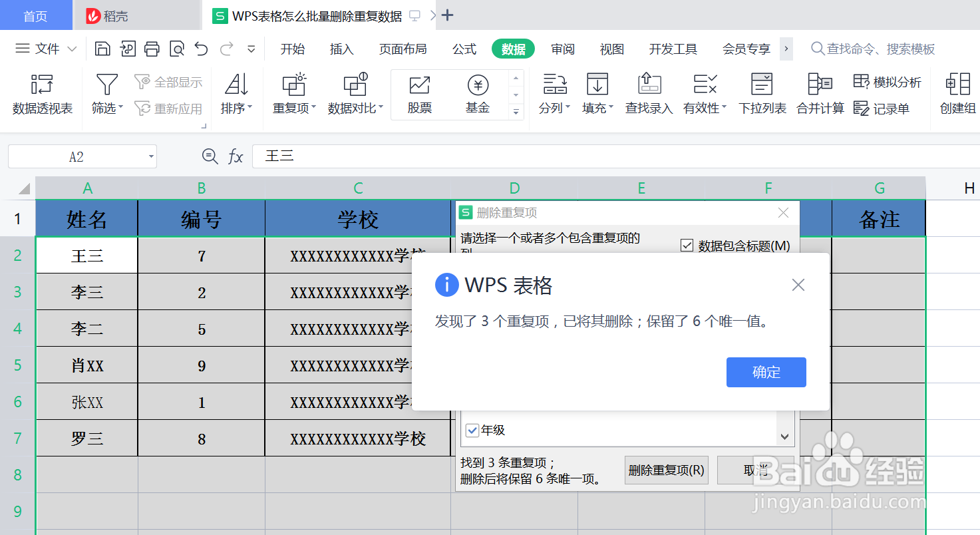Click the 有效性 data validation icon

[705, 85]
